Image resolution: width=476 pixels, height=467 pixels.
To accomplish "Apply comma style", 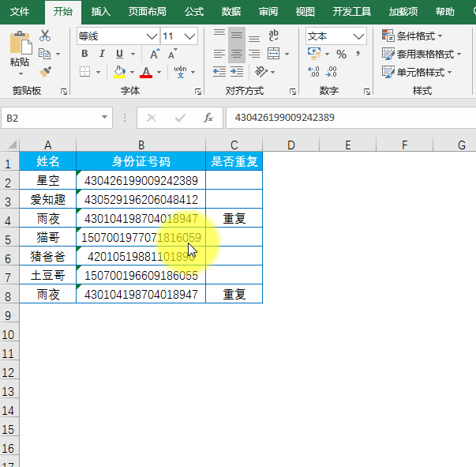I will pyautogui.click(x=358, y=54).
